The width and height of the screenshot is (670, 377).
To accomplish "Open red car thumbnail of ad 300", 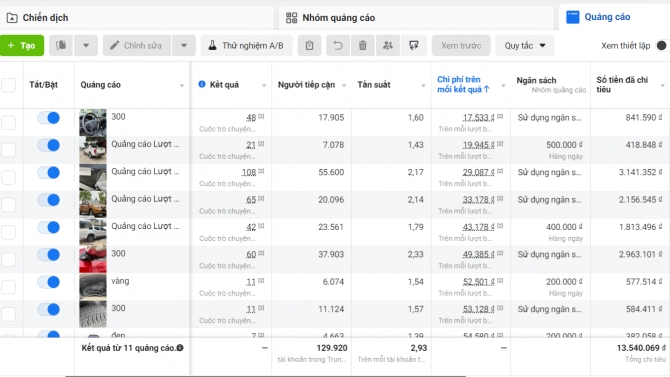I will click(x=93, y=259).
